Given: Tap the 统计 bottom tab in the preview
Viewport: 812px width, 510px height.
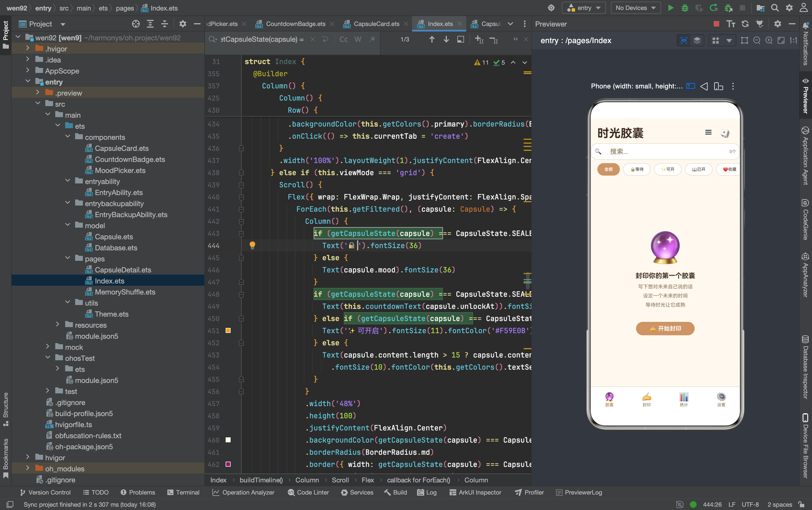Looking at the screenshot, I should click(x=684, y=399).
